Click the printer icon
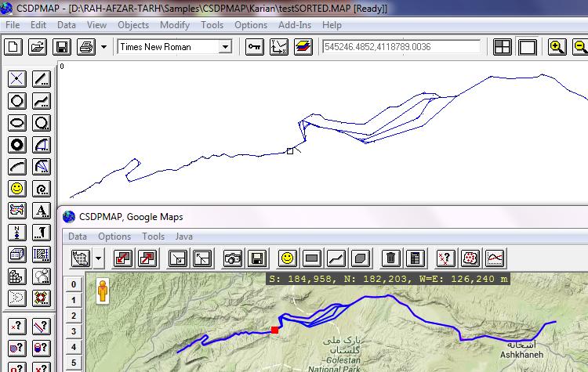 point(86,47)
